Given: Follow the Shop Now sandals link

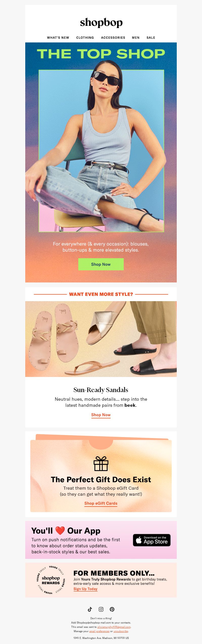Looking at the screenshot, I should pos(101,415).
